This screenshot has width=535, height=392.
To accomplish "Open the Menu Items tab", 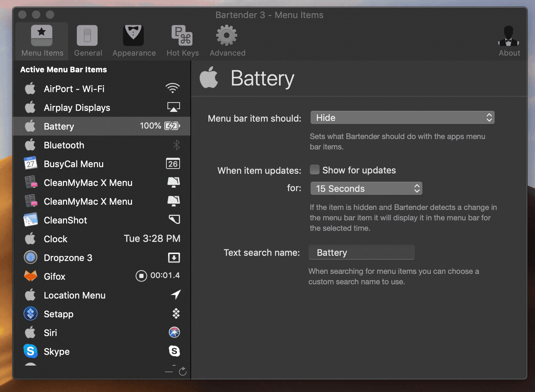I will tap(42, 41).
